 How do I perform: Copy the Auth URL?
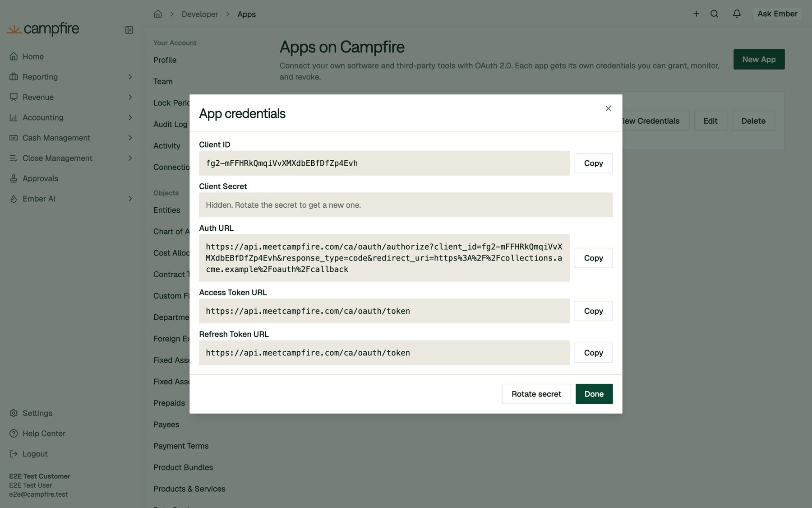click(x=593, y=258)
